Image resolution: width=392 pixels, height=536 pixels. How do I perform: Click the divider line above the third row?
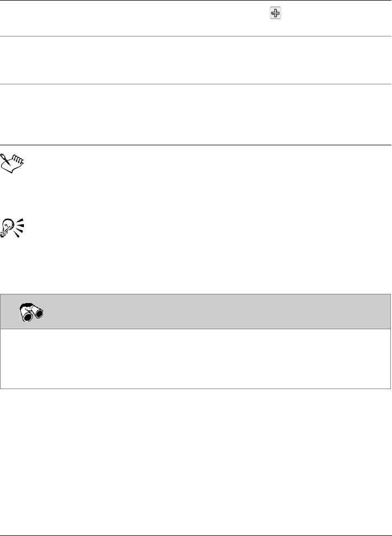(196, 84)
